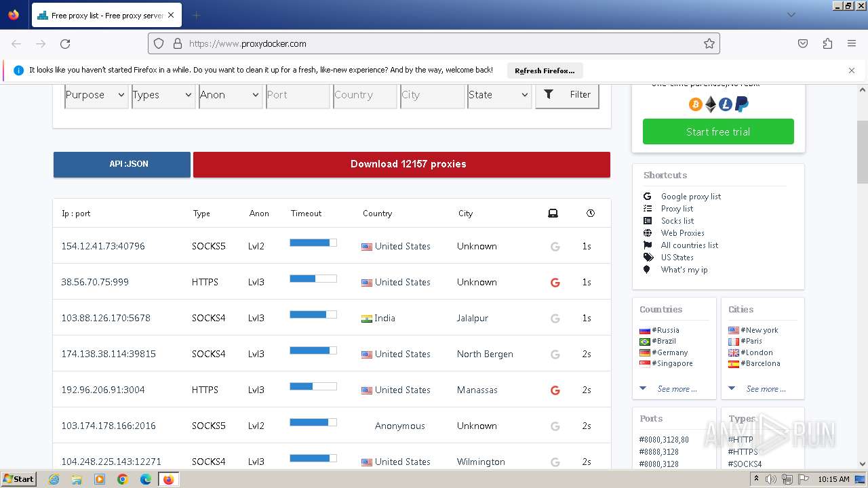Click the Country input field

[x=365, y=95]
